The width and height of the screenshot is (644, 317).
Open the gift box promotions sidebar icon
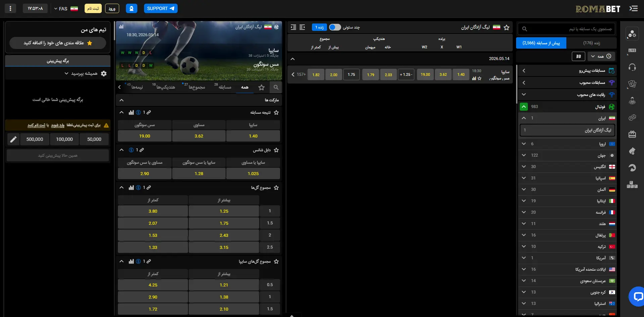[632, 134]
